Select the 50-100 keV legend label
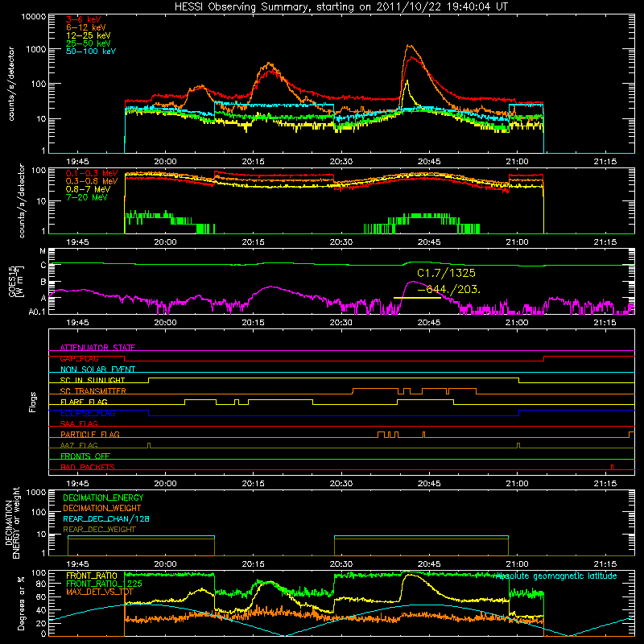The width and height of the screenshot is (644, 644). point(91,51)
